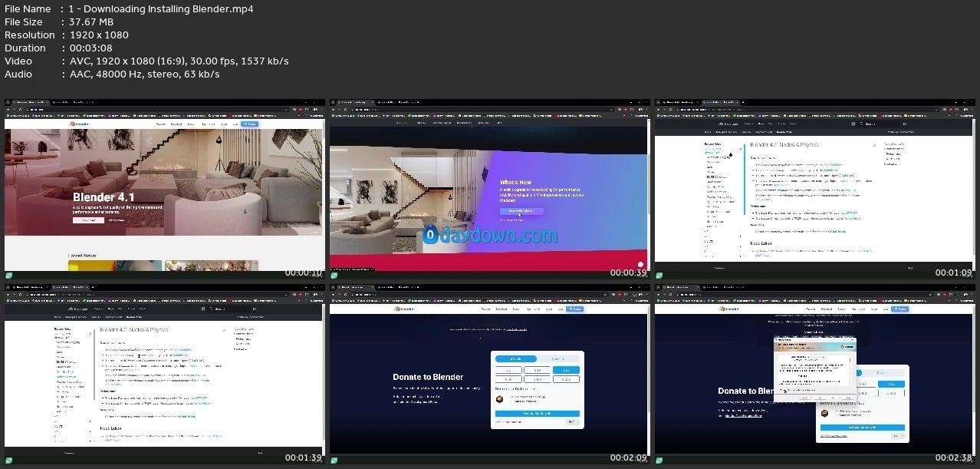Click the green taskbar icon in the 00:02:38 frame

659,460
